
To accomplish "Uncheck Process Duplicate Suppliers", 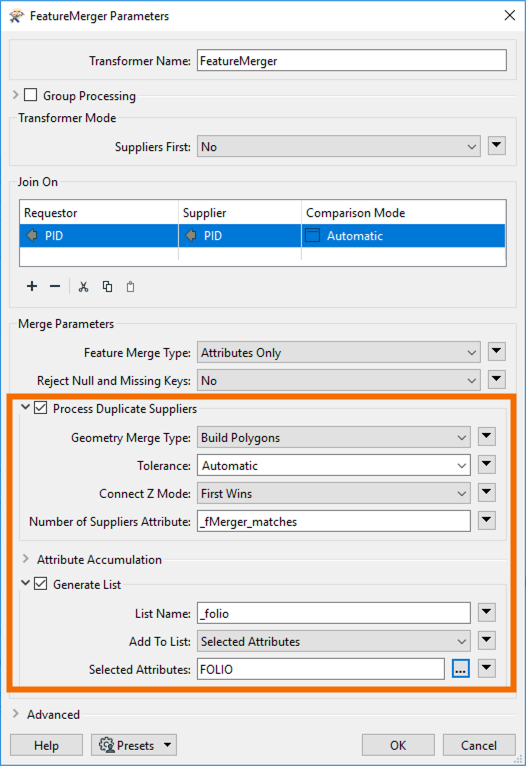I will click(41, 408).
